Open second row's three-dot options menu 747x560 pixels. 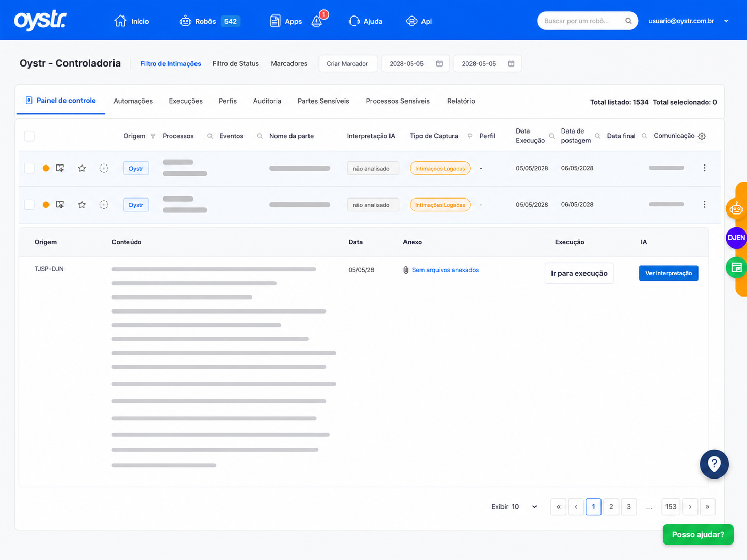pos(705,205)
